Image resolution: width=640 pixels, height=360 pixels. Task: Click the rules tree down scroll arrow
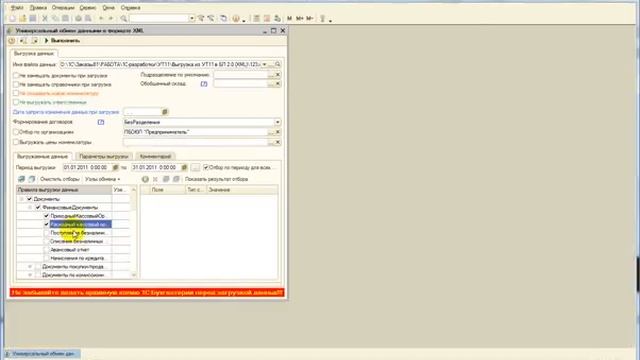pos(134,276)
